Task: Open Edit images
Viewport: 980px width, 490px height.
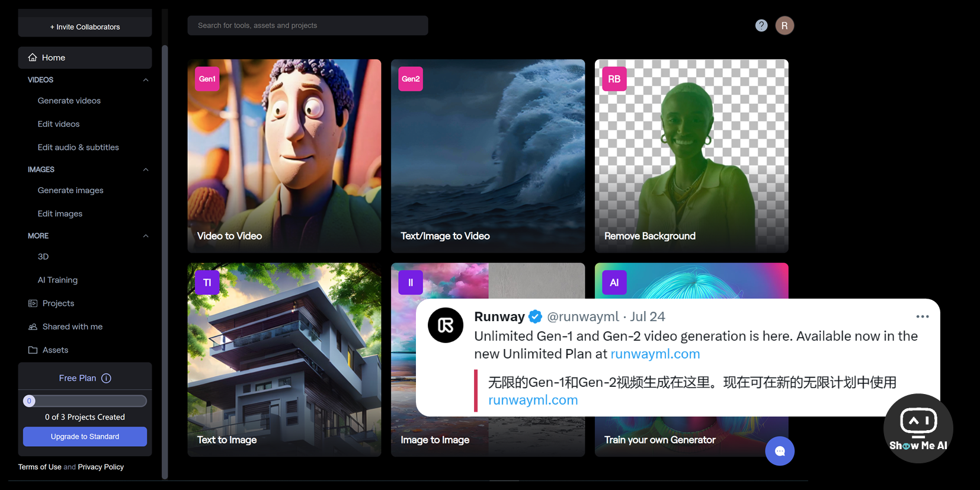Action: tap(60, 213)
